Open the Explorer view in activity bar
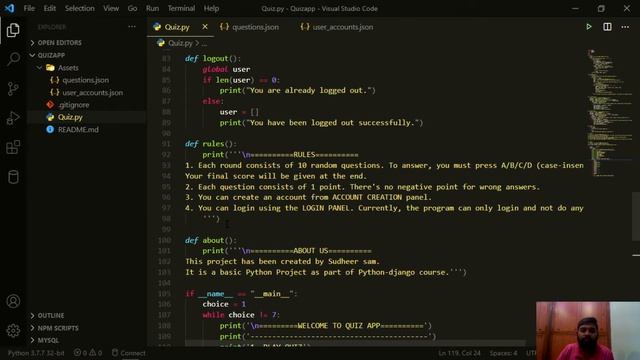This screenshot has width=640, height=360. (13, 30)
